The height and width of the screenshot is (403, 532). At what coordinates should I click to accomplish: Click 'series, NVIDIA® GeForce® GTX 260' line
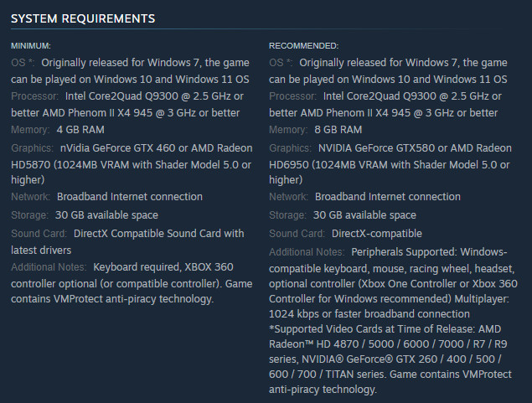385,359
